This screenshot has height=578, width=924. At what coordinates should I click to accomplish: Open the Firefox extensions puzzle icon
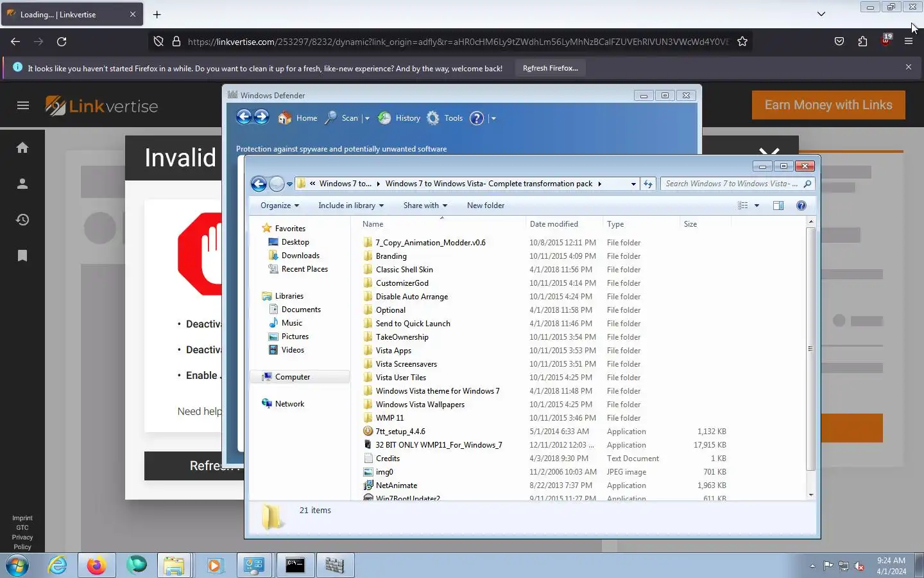862,42
